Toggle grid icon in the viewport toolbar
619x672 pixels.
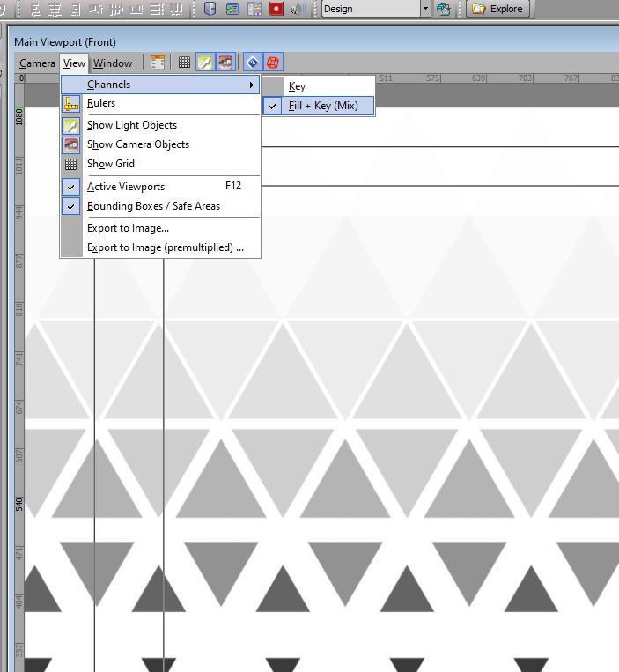(x=184, y=63)
